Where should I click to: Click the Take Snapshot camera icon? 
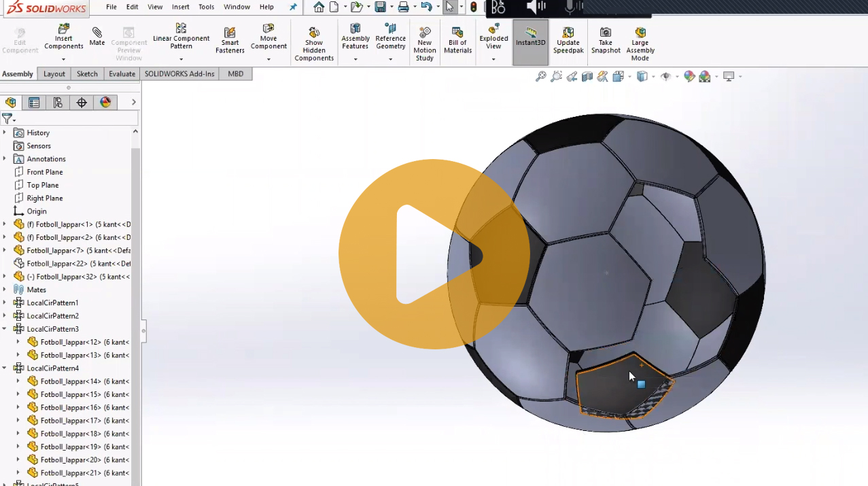605,33
